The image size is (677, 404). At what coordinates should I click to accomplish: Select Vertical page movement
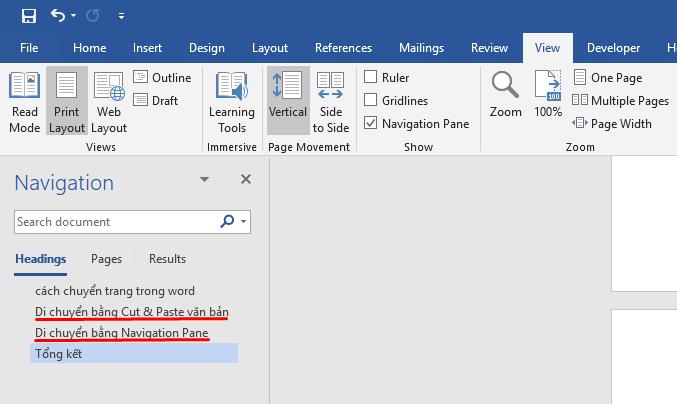tap(288, 102)
